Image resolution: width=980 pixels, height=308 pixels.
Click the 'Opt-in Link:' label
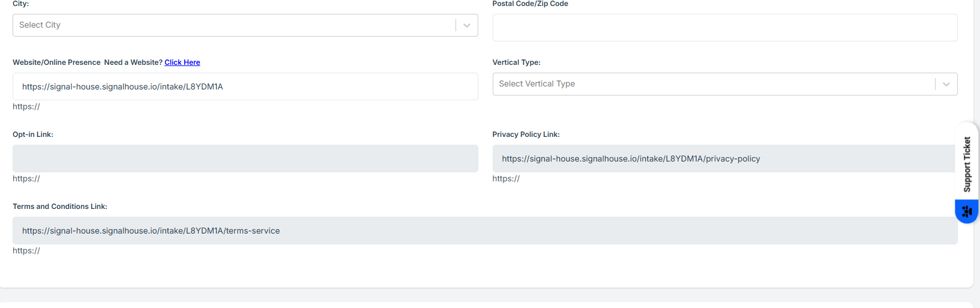click(33, 134)
